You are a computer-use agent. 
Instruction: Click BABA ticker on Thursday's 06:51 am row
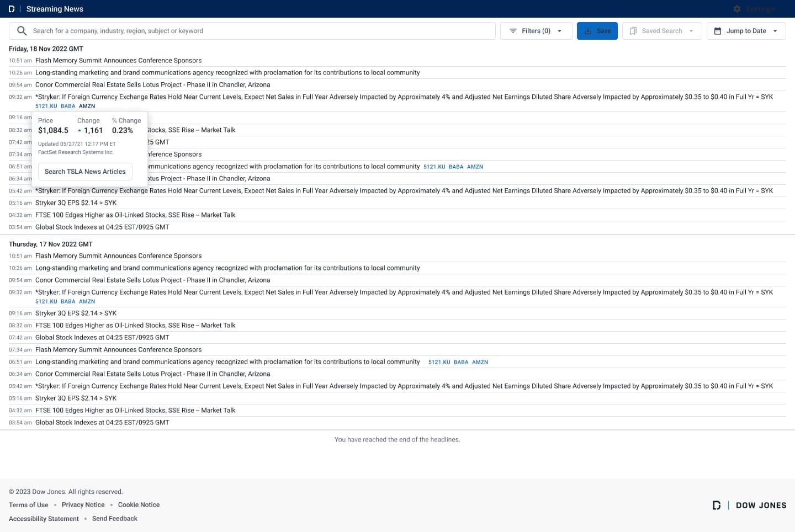tap(461, 362)
